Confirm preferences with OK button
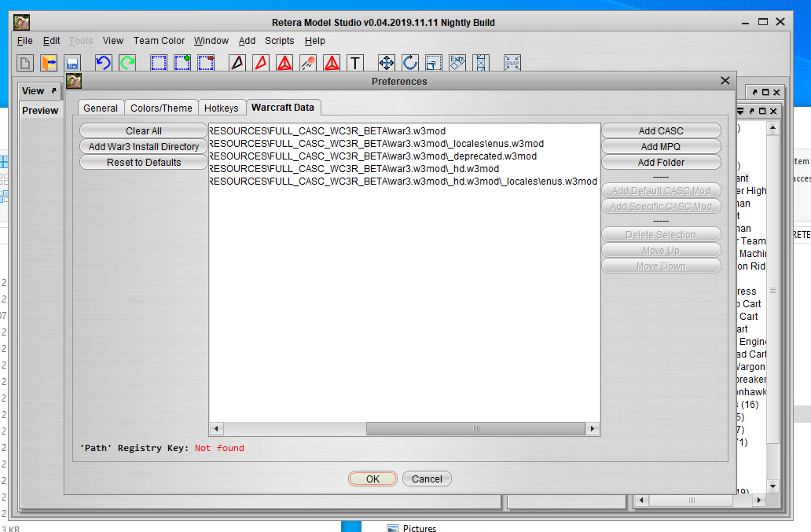The width and height of the screenshot is (811, 532). click(373, 479)
